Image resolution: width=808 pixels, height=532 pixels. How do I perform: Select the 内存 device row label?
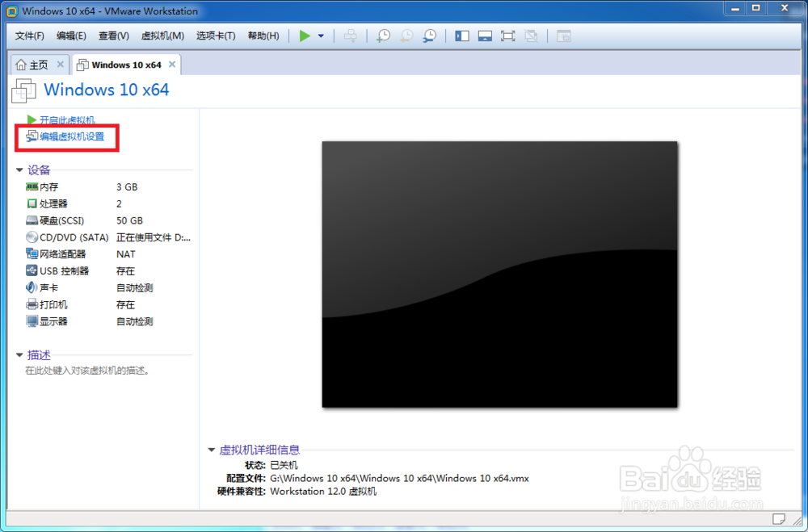49,187
